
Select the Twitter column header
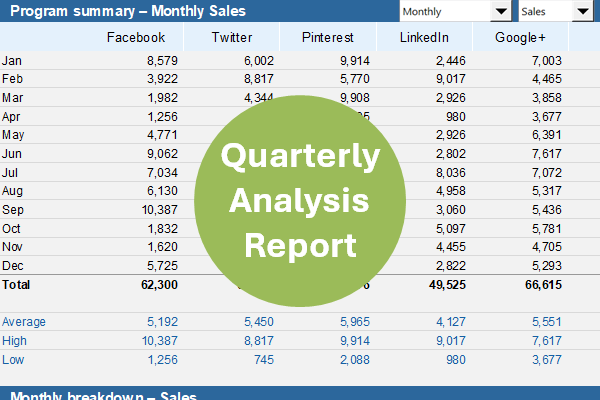(x=232, y=37)
